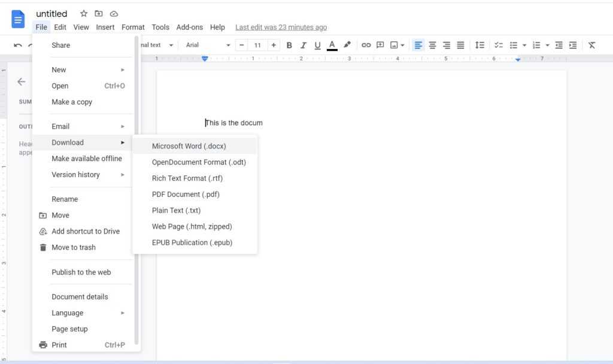
Task: Apply a numbered list
Action: pyautogui.click(x=537, y=45)
